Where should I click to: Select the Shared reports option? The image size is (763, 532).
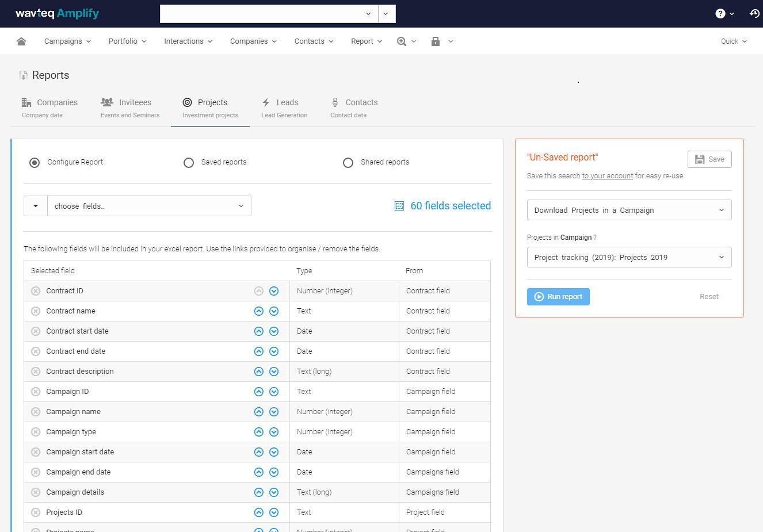point(348,163)
